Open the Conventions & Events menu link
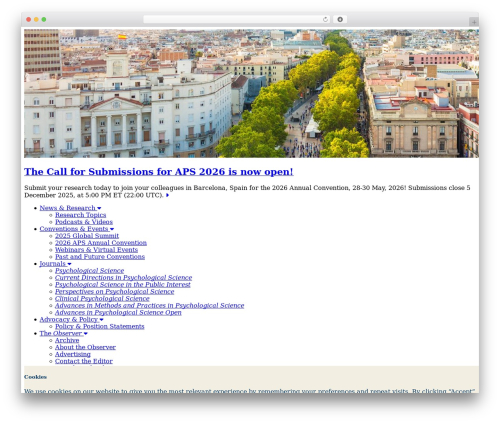This screenshot has height=423, width=500. point(74,229)
